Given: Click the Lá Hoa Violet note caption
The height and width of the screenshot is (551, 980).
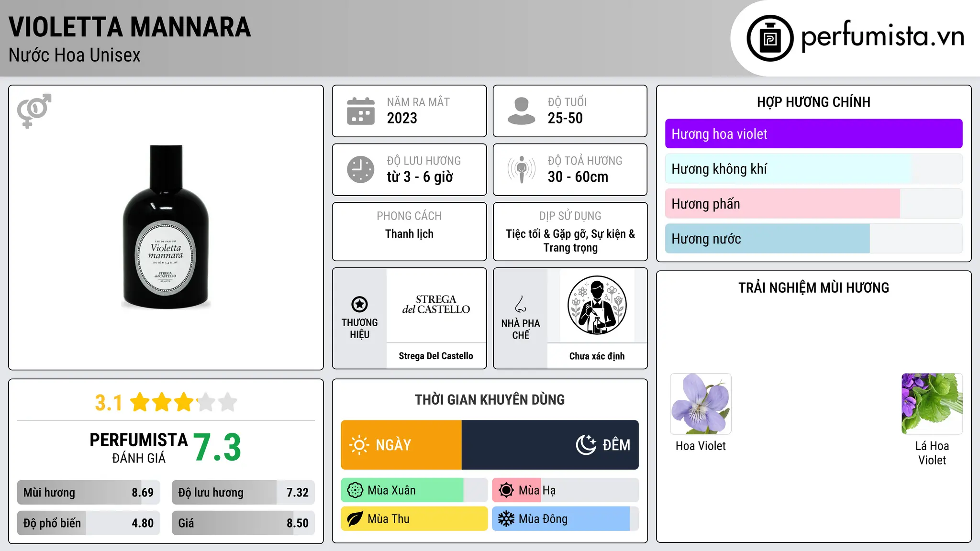Looking at the screenshot, I should tap(932, 453).
